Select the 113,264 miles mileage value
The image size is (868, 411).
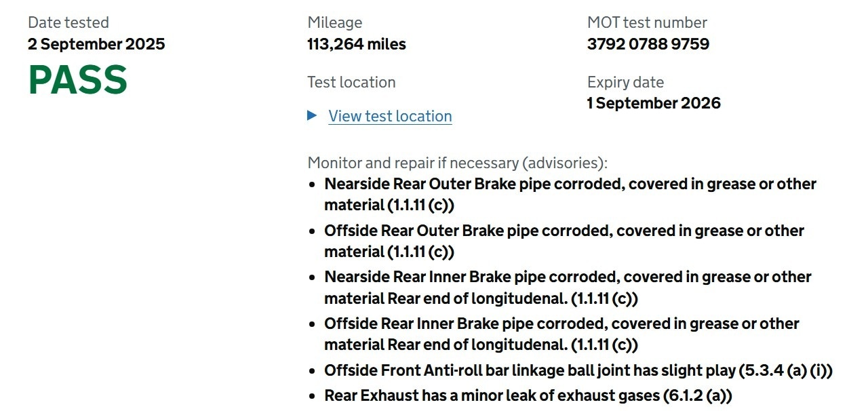pyautogui.click(x=357, y=44)
